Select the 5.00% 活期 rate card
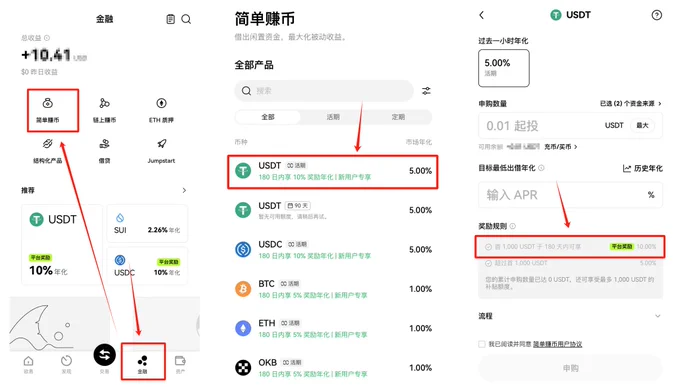Image resolution: width=680 pixels, height=387 pixels. coord(503,68)
